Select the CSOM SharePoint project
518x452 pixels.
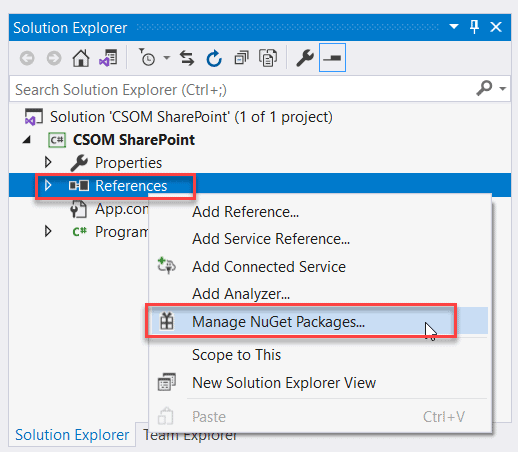click(134, 140)
